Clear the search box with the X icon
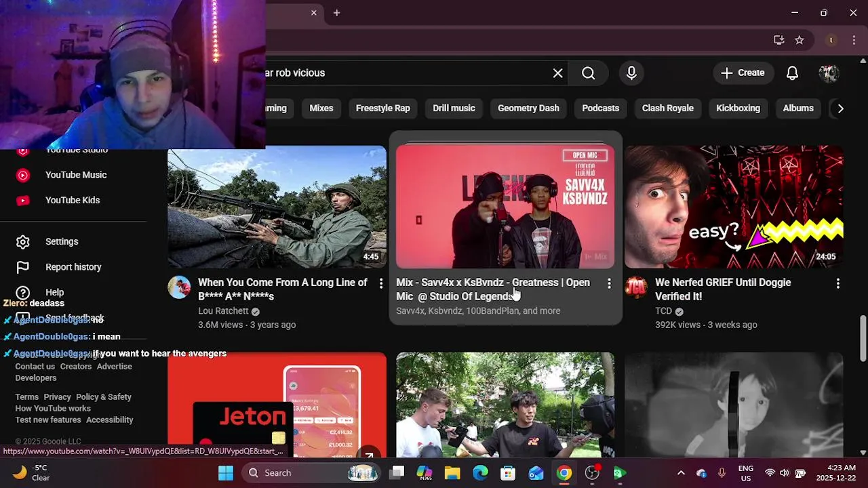 tap(558, 73)
